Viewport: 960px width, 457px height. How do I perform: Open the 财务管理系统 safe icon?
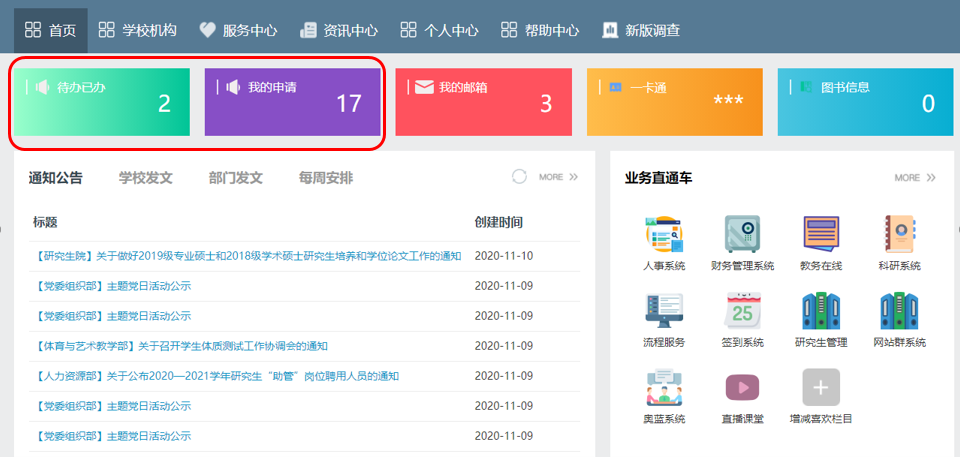743,234
